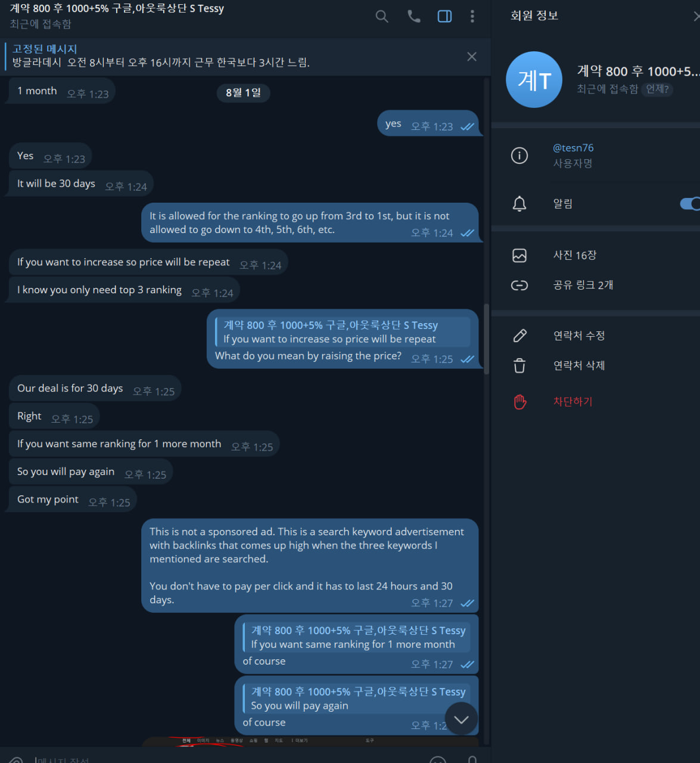Screen dimensions: 700x763
Task: Dismiss the pinned message with its X
Action: tap(472, 57)
